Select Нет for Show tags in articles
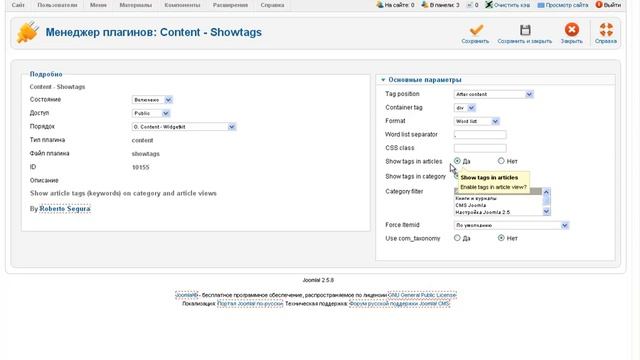This screenshot has height=360, width=640. [501, 161]
